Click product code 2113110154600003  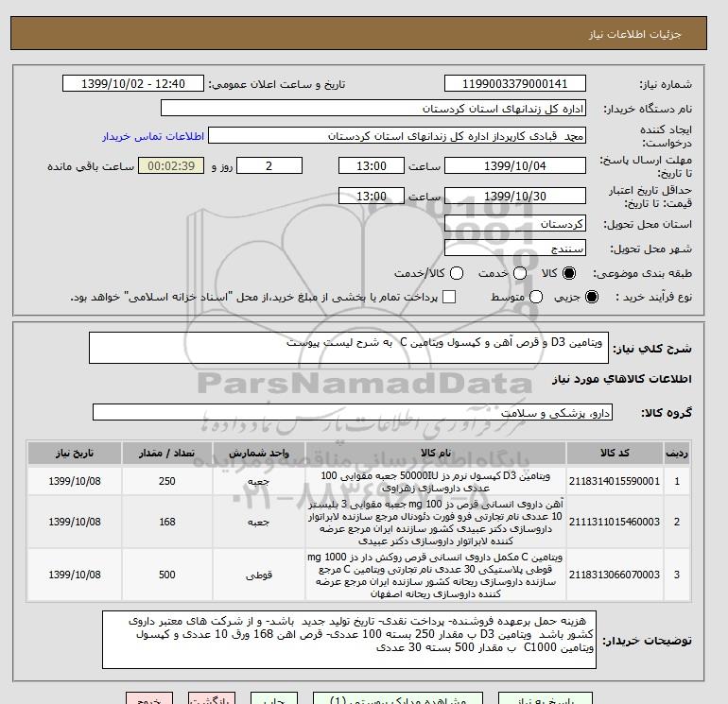(x=615, y=522)
